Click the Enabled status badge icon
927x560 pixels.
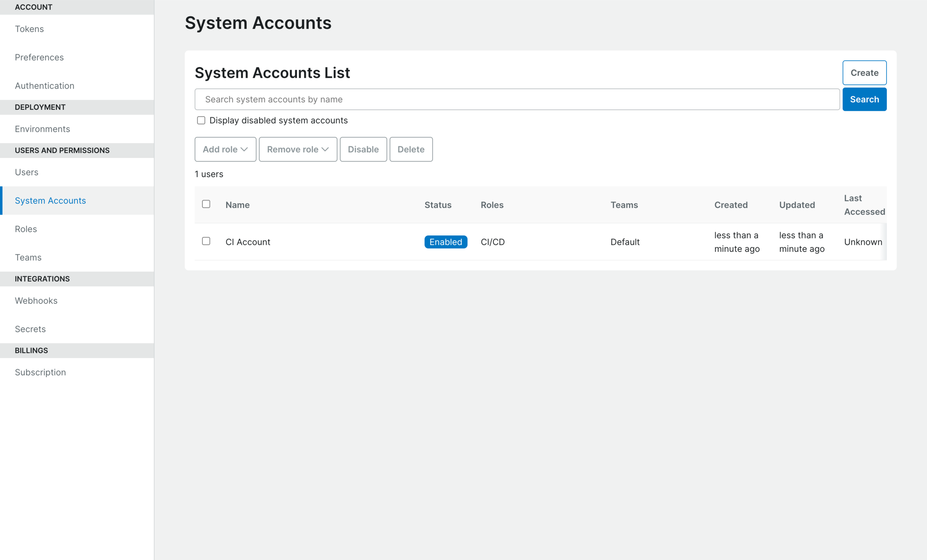tap(446, 242)
